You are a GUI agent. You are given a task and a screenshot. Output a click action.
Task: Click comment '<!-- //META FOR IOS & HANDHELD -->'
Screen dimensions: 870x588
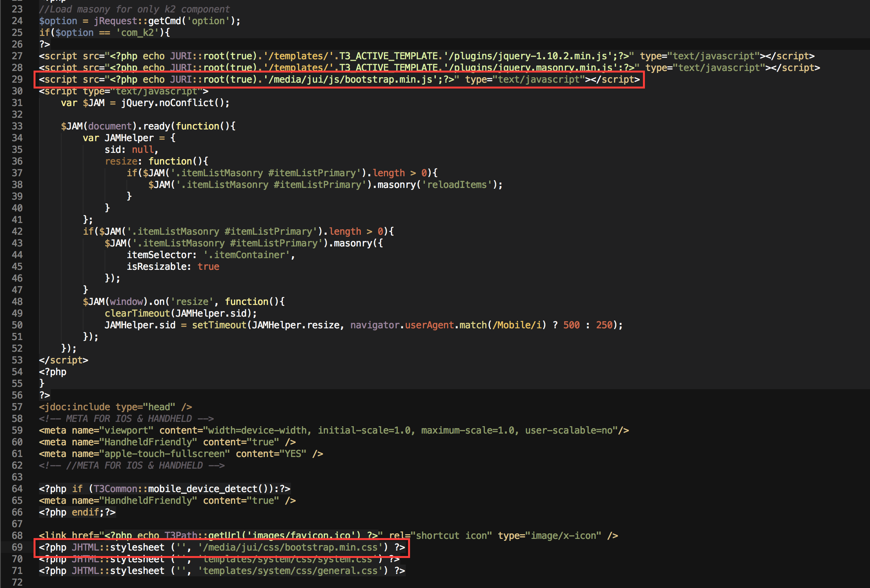click(x=132, y=466)
